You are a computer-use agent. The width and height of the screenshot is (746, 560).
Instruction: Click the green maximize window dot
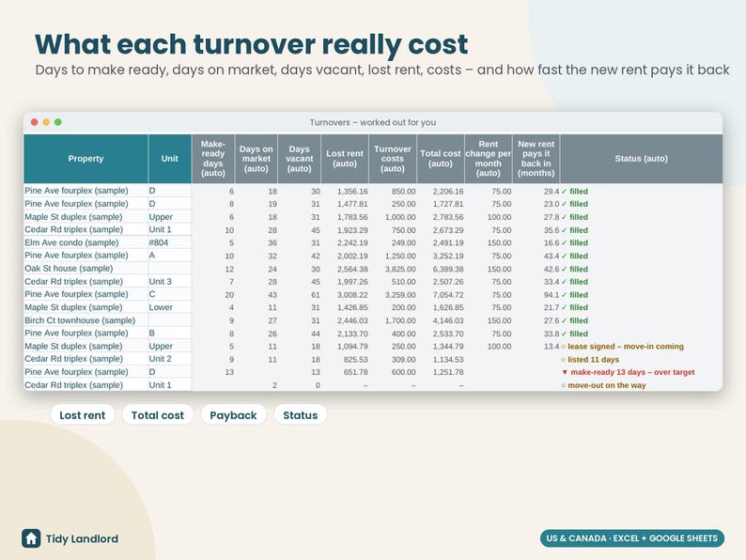[x=58, y=122]
